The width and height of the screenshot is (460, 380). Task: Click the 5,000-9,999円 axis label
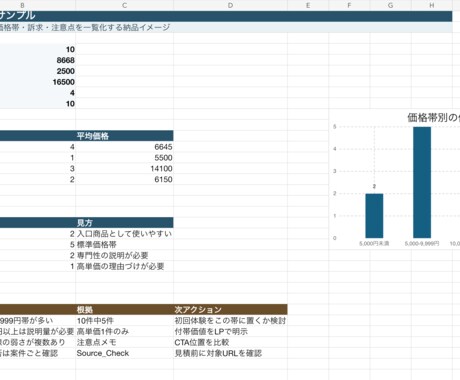[422, 244]
